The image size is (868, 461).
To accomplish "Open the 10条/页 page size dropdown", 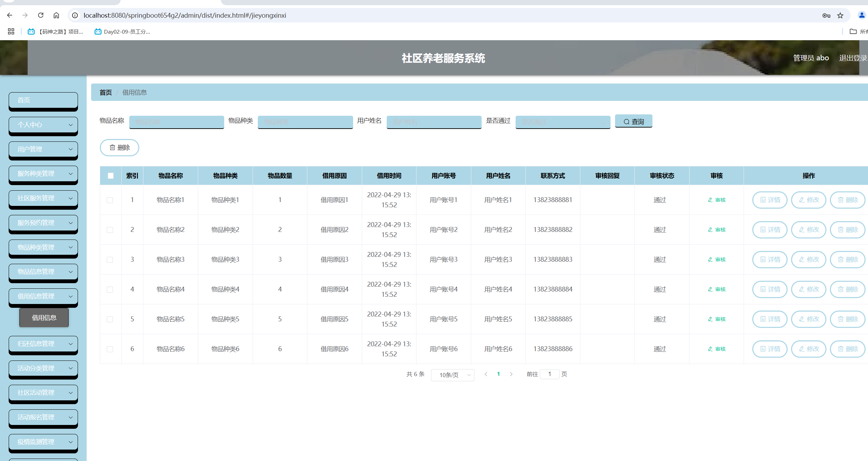I will pos(453,375).
